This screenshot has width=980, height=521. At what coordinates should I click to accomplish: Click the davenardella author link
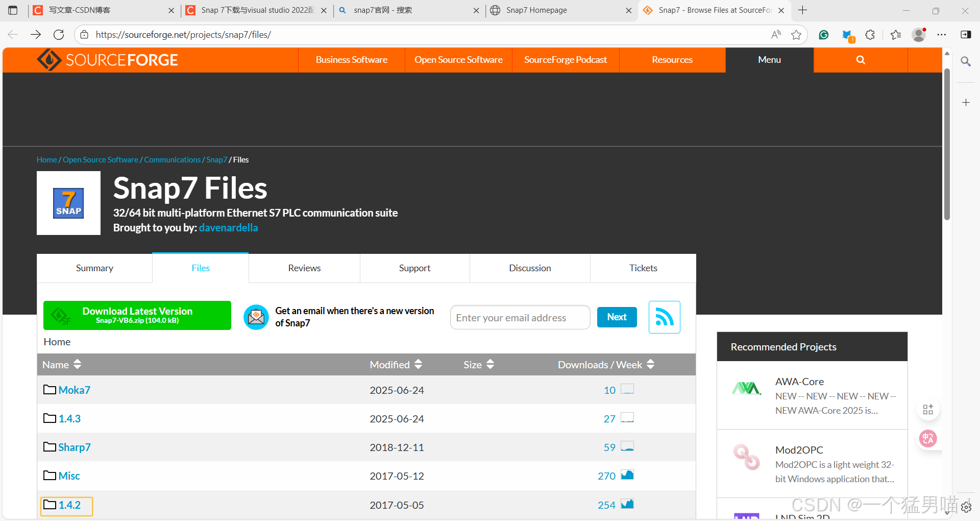point(228,228)
